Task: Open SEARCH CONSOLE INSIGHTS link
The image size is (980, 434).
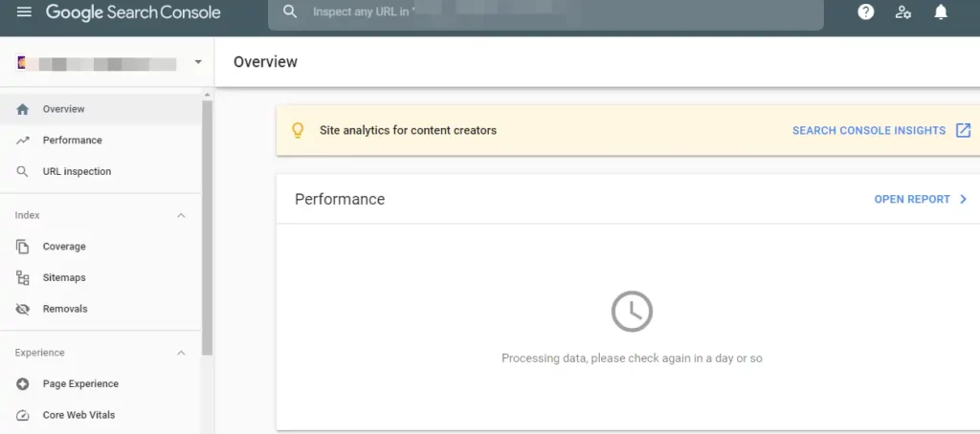Action: point(868,130)
